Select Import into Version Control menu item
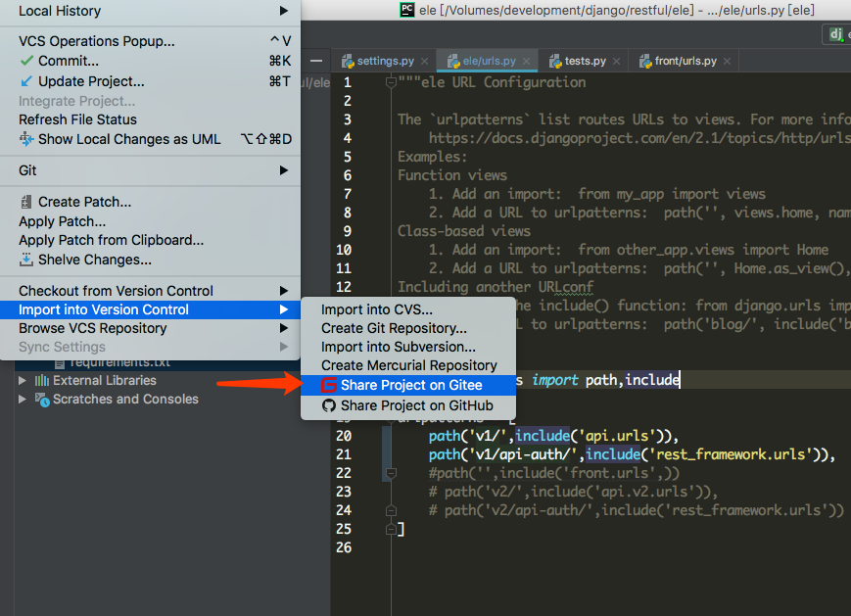The image size is (851, 616). pos(151,309)
